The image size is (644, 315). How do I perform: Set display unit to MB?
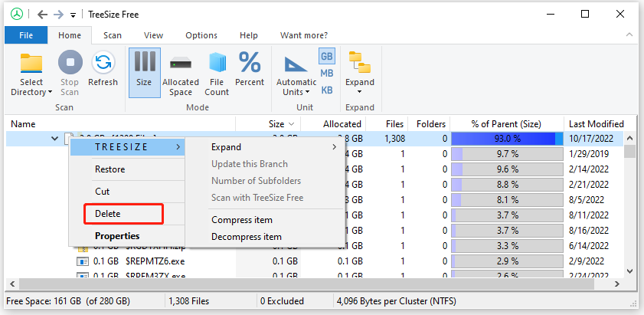(x=327, y=74)
